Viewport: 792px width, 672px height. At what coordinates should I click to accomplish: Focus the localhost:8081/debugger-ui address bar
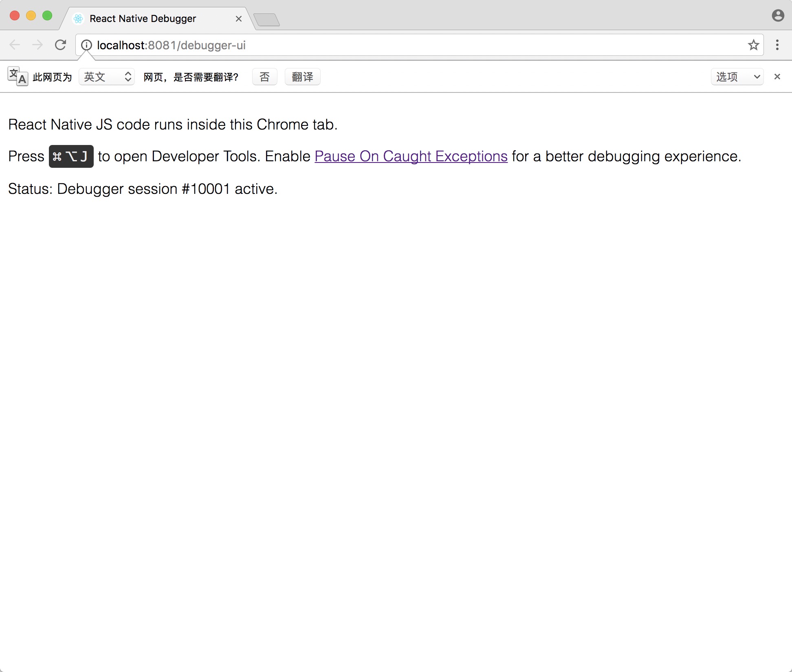click(x=420, y=45)
